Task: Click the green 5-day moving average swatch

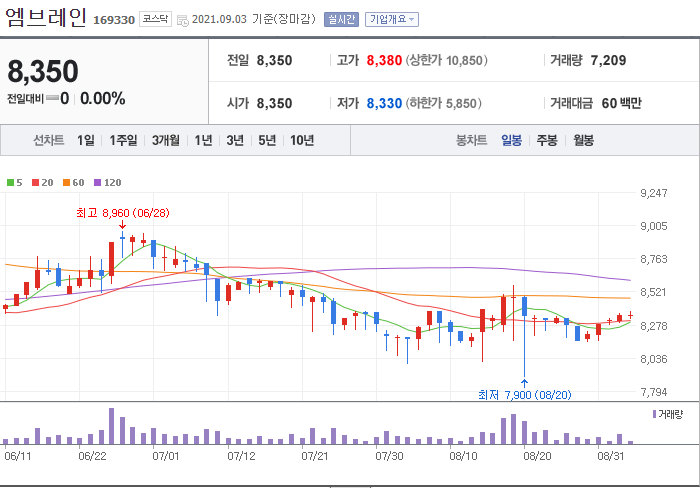Action: pos(10,182)
